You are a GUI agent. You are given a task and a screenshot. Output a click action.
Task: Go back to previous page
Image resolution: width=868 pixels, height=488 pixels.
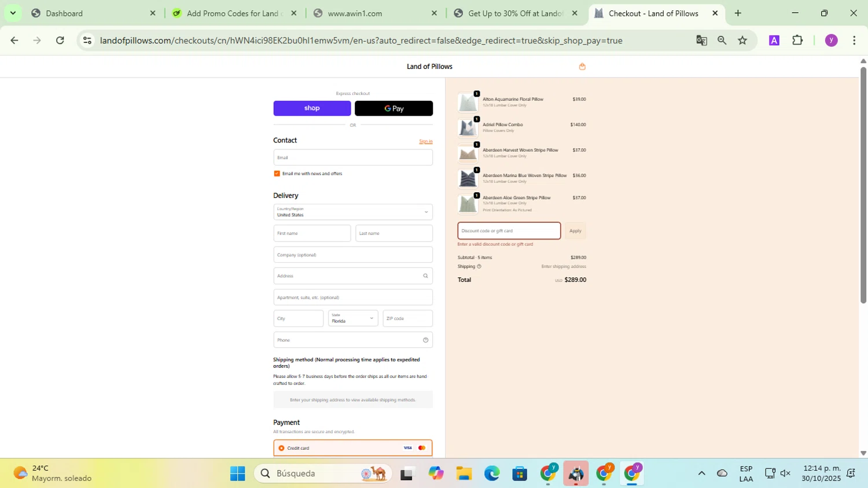click(14, 41)
